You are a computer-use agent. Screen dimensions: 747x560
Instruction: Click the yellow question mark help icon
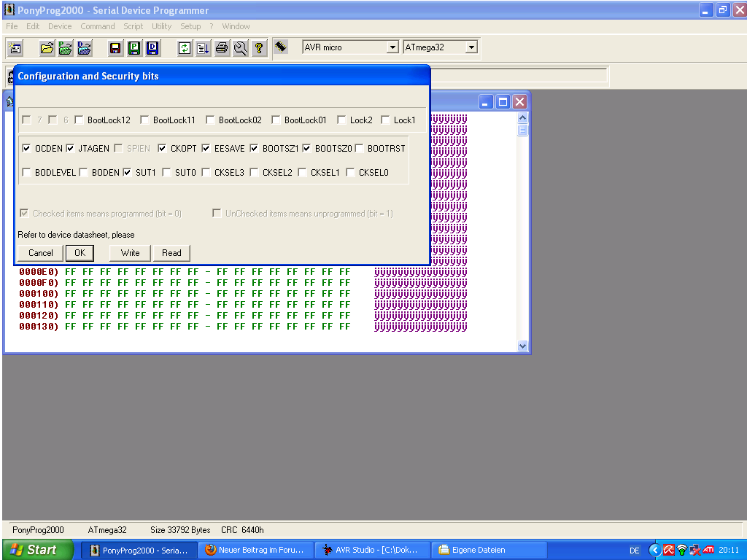tap(259, 47)
